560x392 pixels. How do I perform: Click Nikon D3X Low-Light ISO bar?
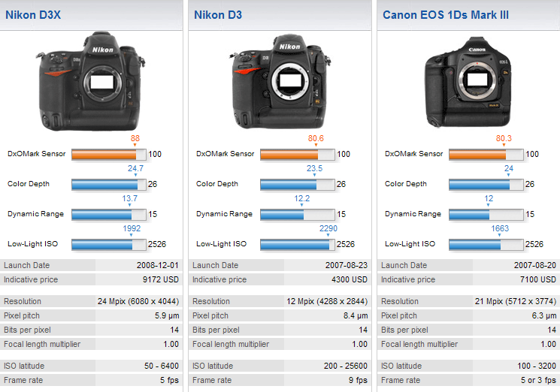[109, 244]
